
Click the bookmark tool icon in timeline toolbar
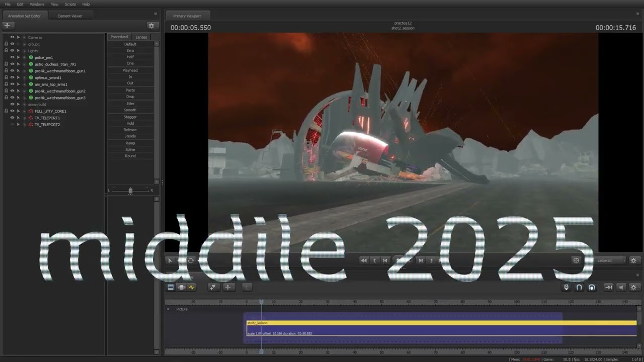(214, 287)
